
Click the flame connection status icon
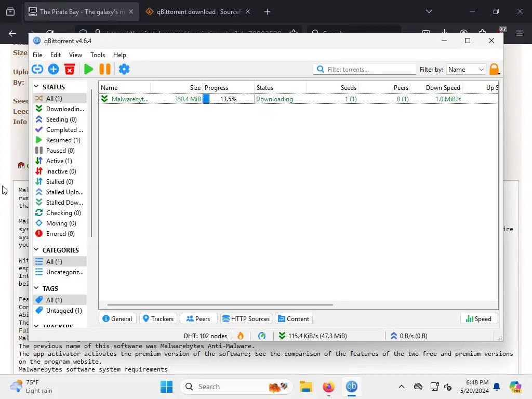pyautogui.click(x=241, y=336)
